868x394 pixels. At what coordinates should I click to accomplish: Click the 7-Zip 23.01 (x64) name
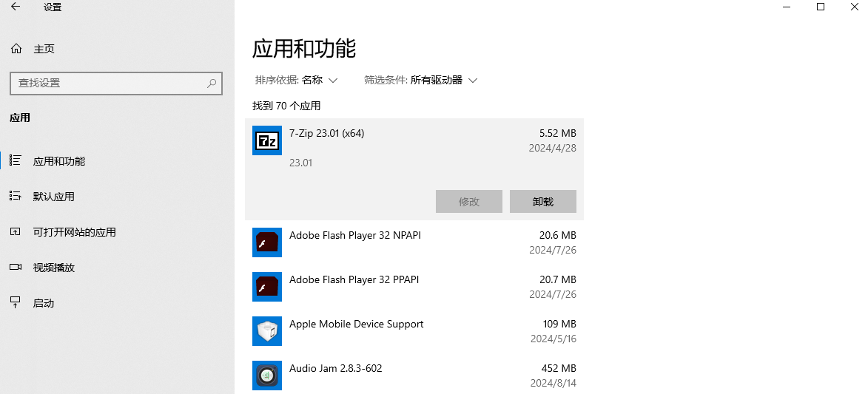326,133
